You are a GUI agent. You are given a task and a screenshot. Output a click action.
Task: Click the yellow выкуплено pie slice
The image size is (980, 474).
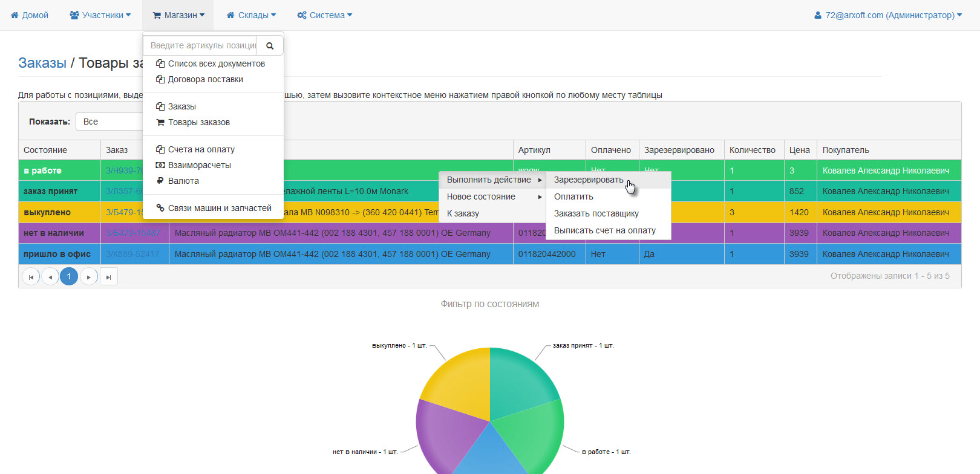tap(460, 381)
